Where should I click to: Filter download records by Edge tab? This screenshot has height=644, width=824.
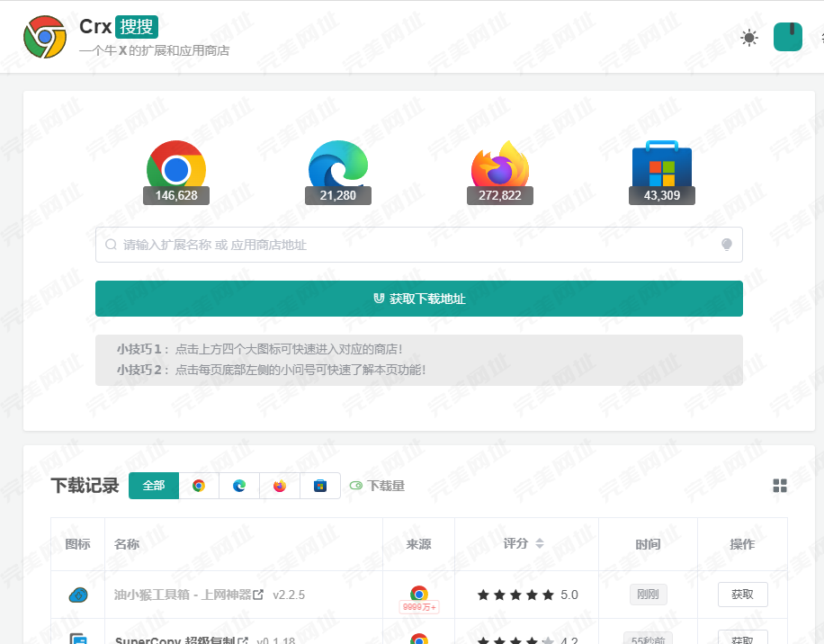click(239, 486)
